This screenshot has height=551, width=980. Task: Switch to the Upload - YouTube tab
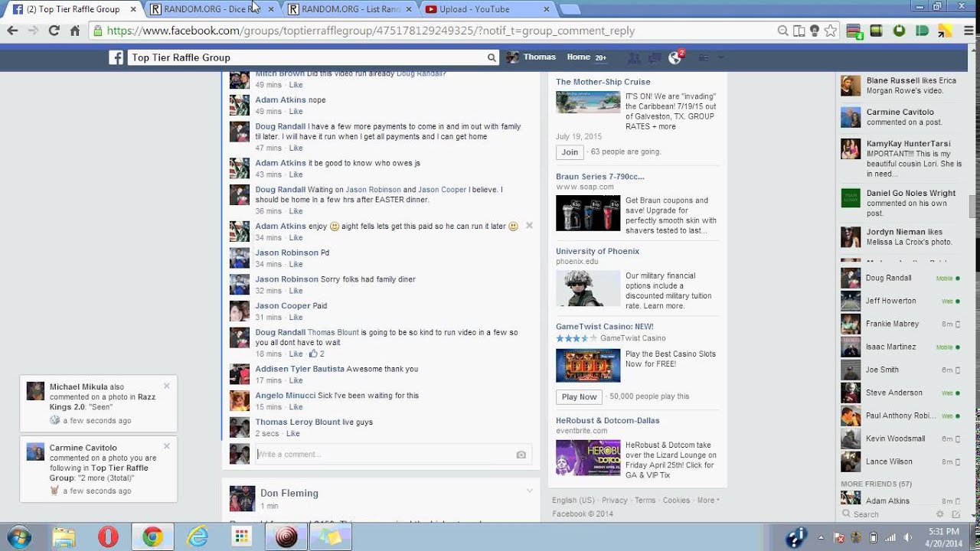click(x=488, y=9)
